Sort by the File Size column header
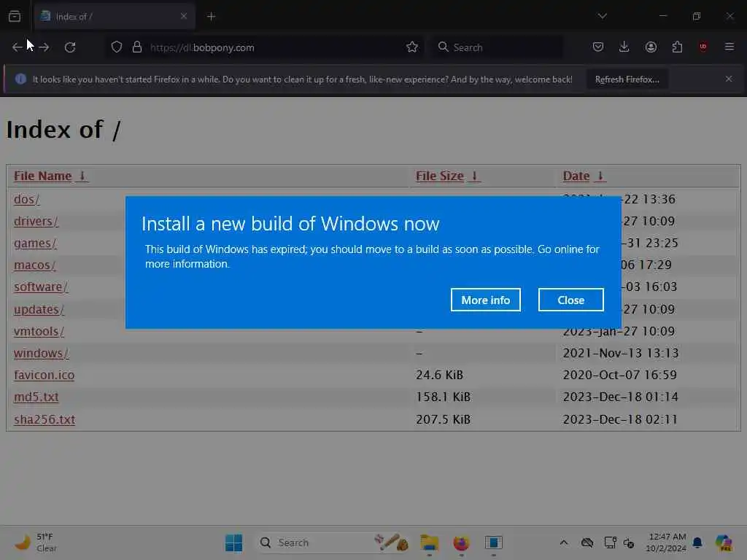This screenshot has width=747, height=560. (439, 176)
